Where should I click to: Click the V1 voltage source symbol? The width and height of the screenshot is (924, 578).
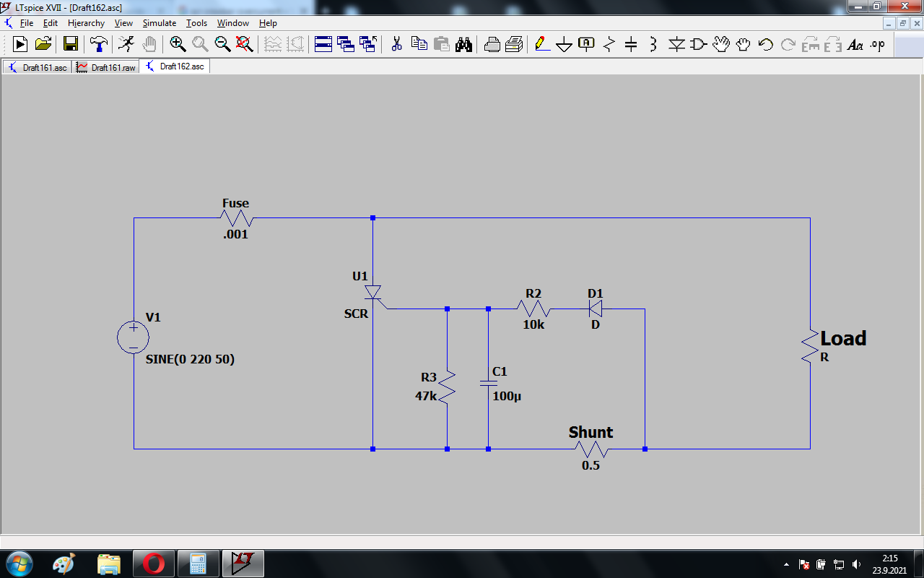pos(134,337)
